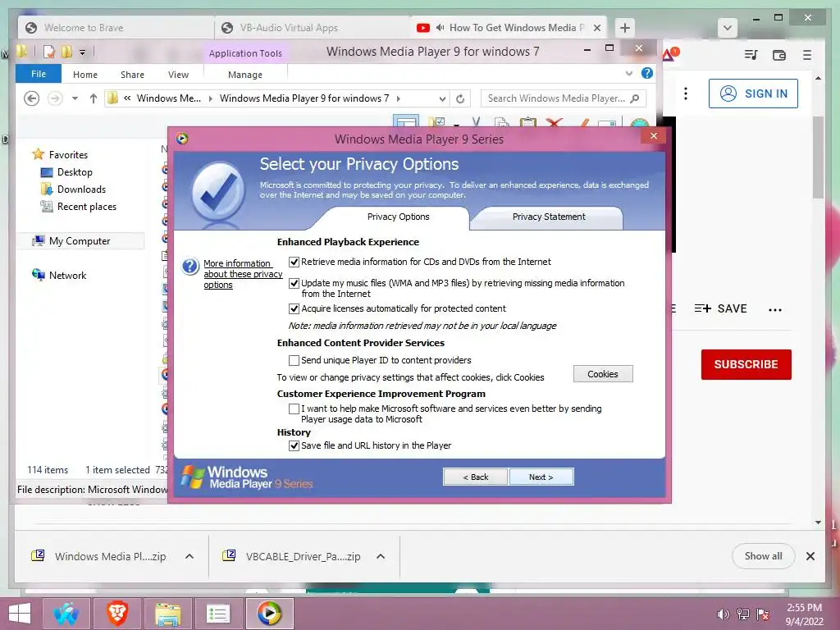
Task: Switch to the Privacy Statement tab
Action: pos(549,217)
